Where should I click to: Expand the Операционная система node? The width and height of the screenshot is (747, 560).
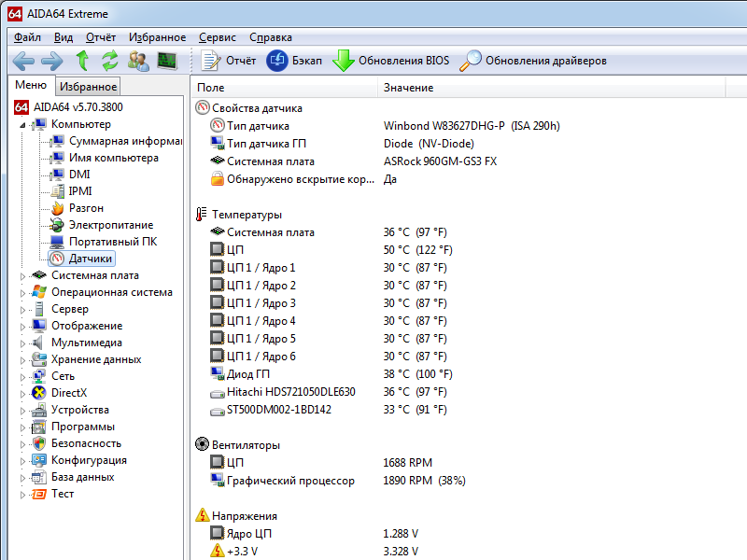(x=22, y=293)
